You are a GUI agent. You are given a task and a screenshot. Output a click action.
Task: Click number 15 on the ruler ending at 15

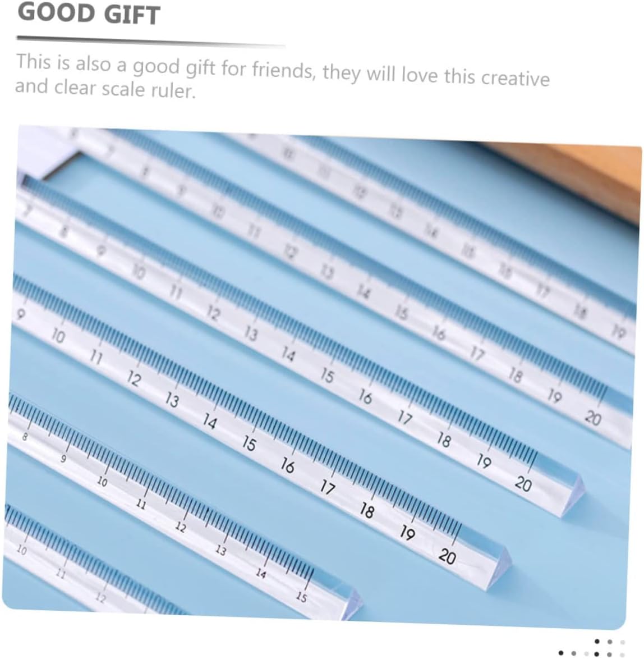[x=301, y=597]
